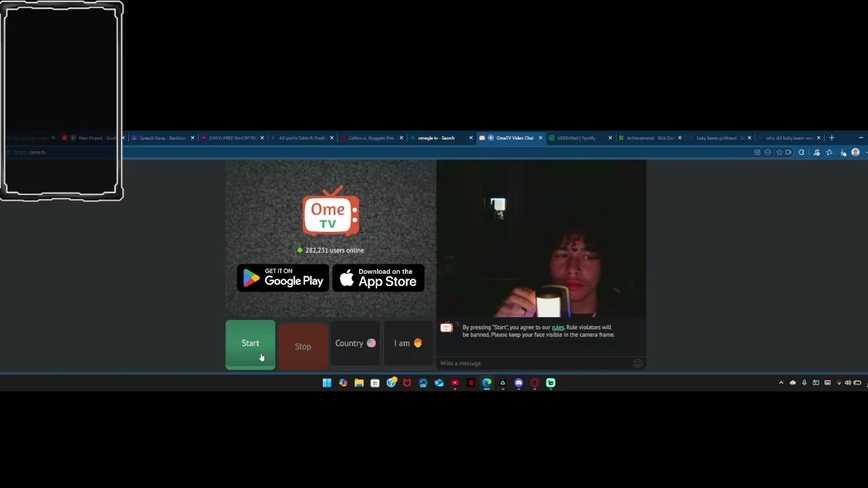The width and height of the screenshot is (868, 488).
Task: Open the black triangle-logo app on the taskbar
Action: coord(502,383)
